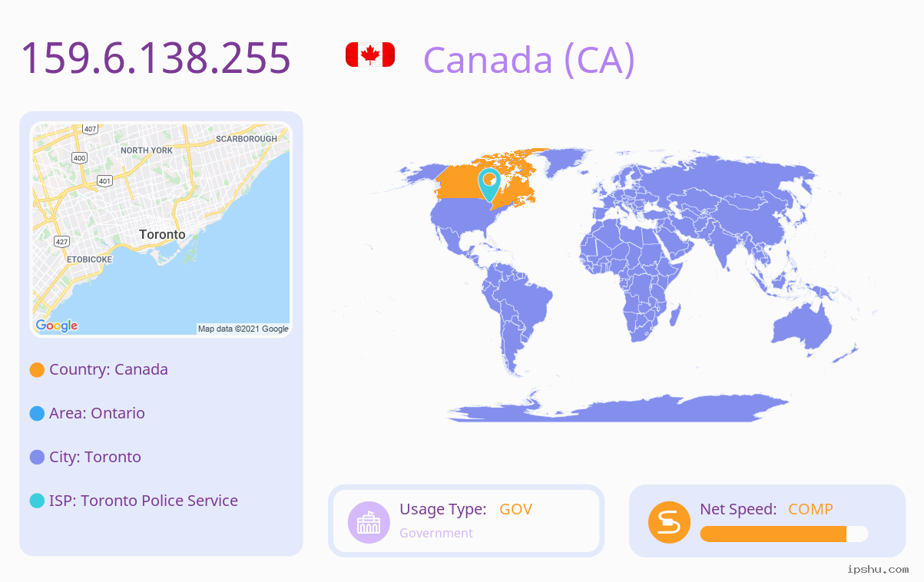924x582 pixels.
Task: Click the teal dot beside ISP label
Action: pyautogui.click(x=37, y=501)
